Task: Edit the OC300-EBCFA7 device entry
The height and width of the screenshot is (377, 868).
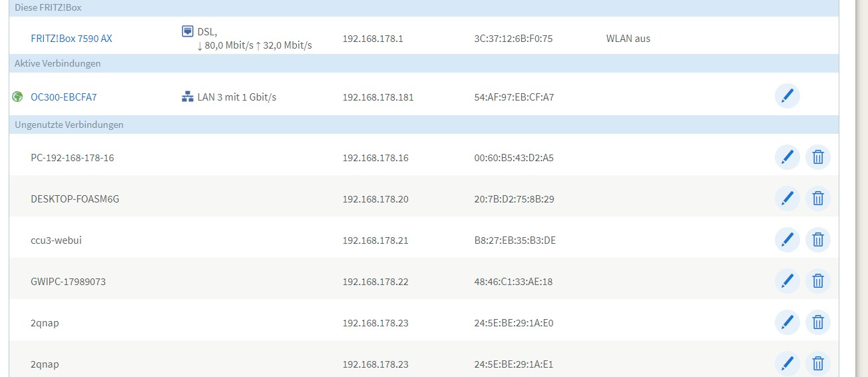Action: [787, 97]
